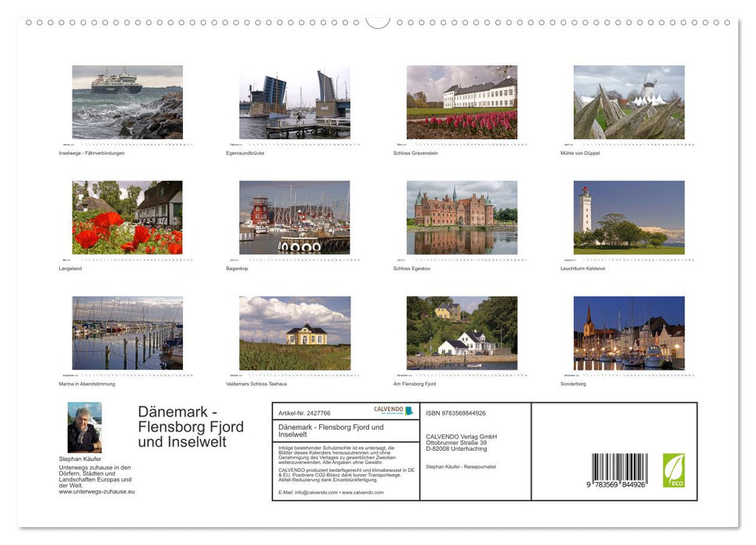Click the large title 'Dänemark - Flensborg Fjord und Inselwelt'
Image resolution: width=756 pixels, height=545 pixels.
click(x=191, y=427)
